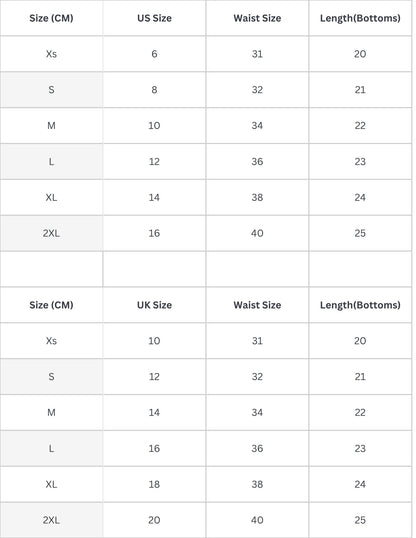Click the top Length(Bottoms) header
This screenshot has width=416, height=538.
(360, 18)
